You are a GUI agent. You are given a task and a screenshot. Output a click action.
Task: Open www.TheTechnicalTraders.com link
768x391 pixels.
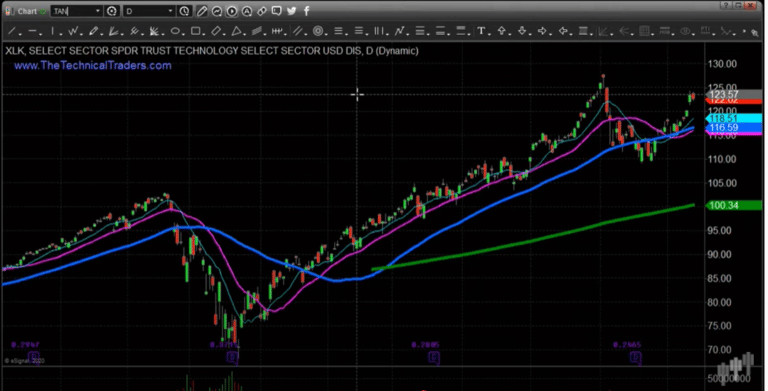[x=93, y=66]
